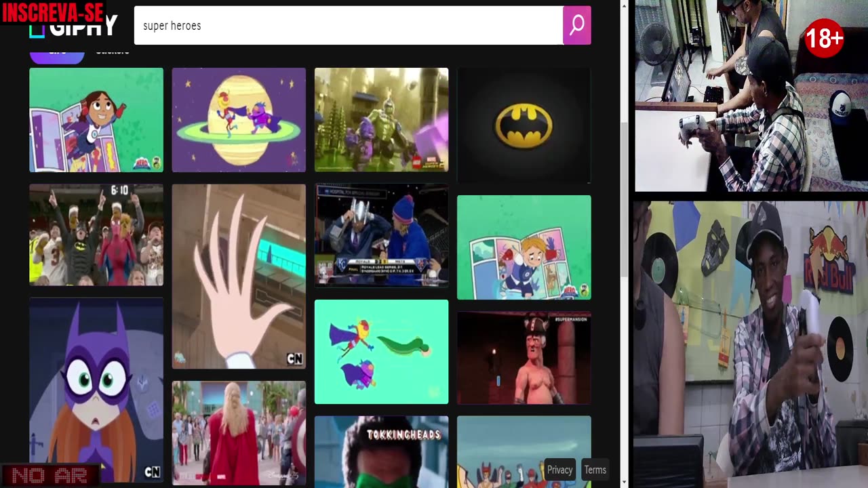Image resolution: width=868 pixels, height=488 pixels.
Task: Open the Terms link
Action: coord(595,470)
